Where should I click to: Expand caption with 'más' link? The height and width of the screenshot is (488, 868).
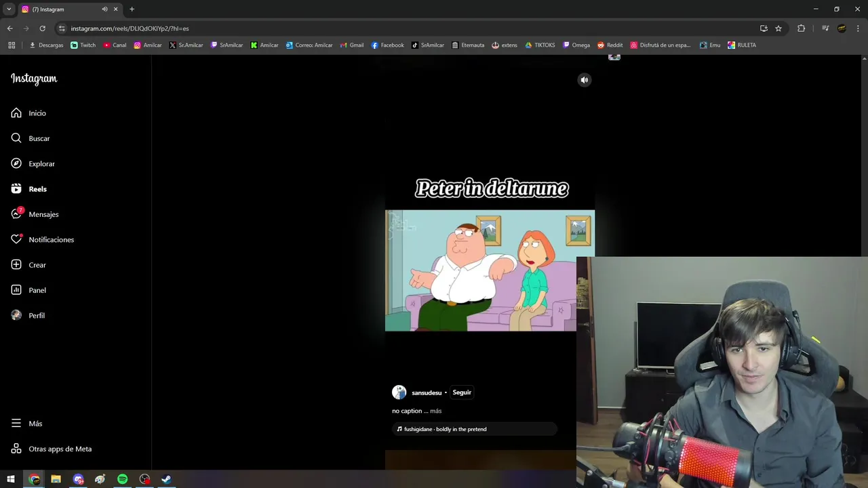(x=435, y=411)
